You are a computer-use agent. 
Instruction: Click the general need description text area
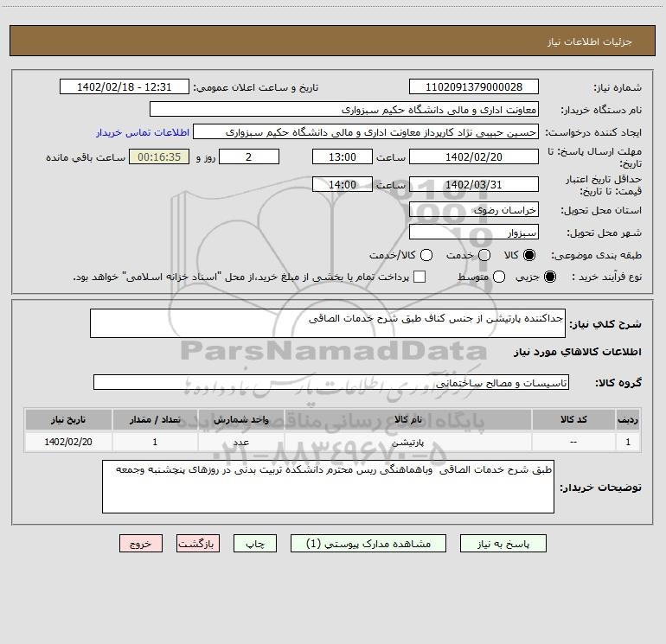pyautogui.click(x=328, y=323)
